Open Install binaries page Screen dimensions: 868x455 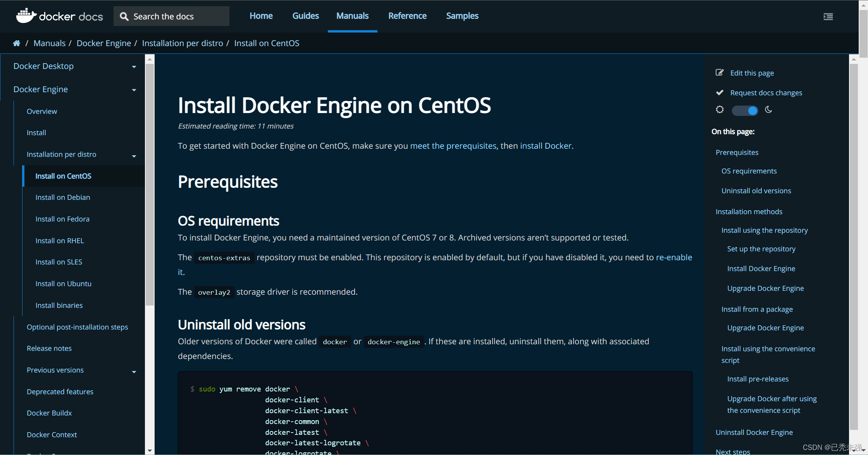(x=59, y=305)
